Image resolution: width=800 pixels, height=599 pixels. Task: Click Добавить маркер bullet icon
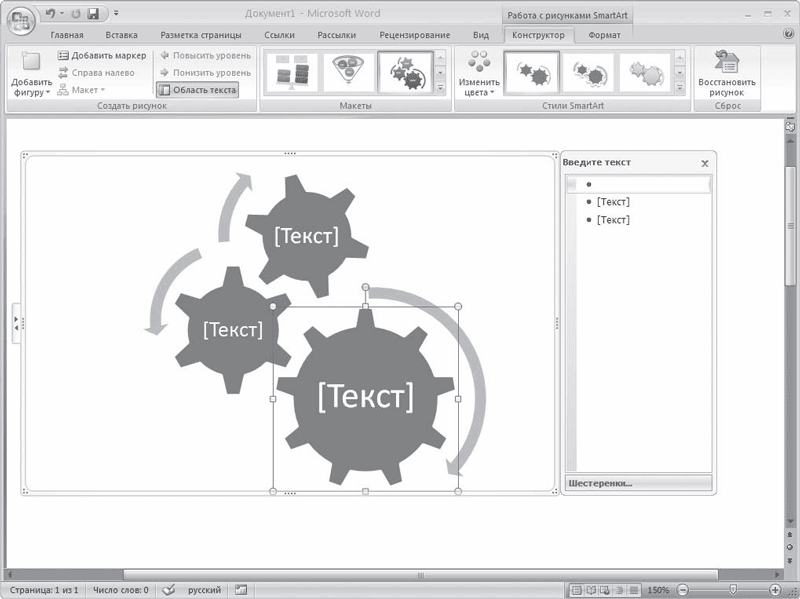pyautogui.click(x=63, y=55)
